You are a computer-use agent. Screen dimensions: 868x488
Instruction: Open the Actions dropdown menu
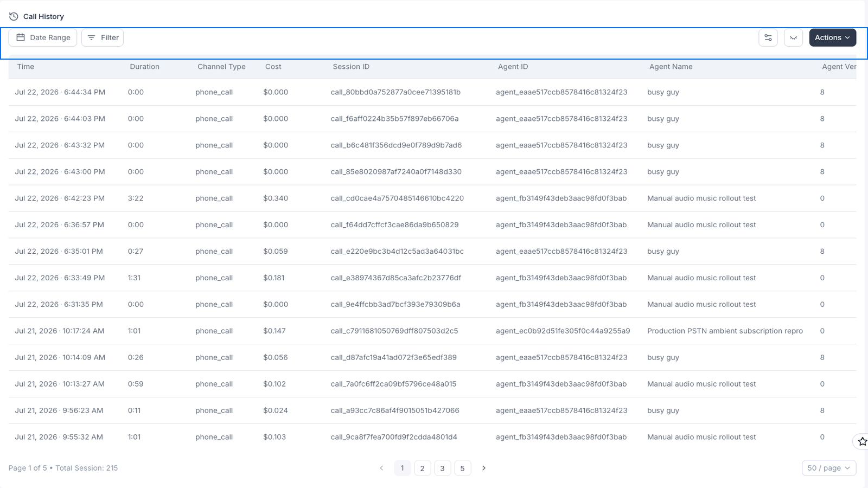(x=833, y=37)
